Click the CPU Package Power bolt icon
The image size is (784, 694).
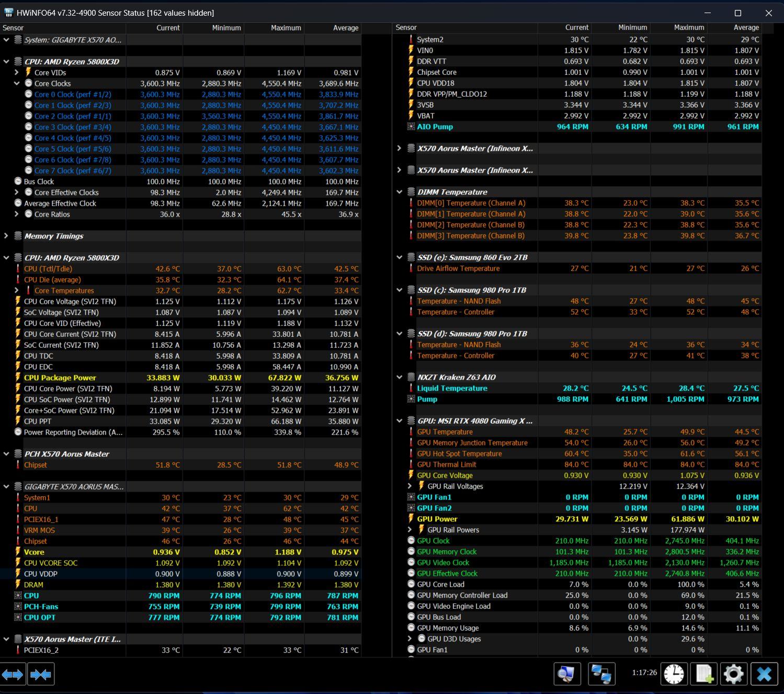tap(18, 378)
